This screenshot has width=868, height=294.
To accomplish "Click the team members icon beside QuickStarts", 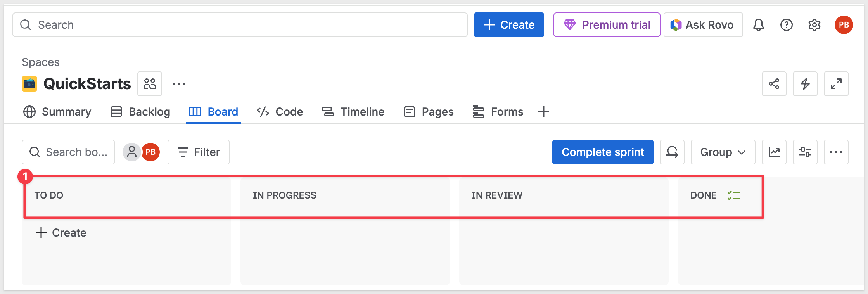I will [x=150, y=84].
